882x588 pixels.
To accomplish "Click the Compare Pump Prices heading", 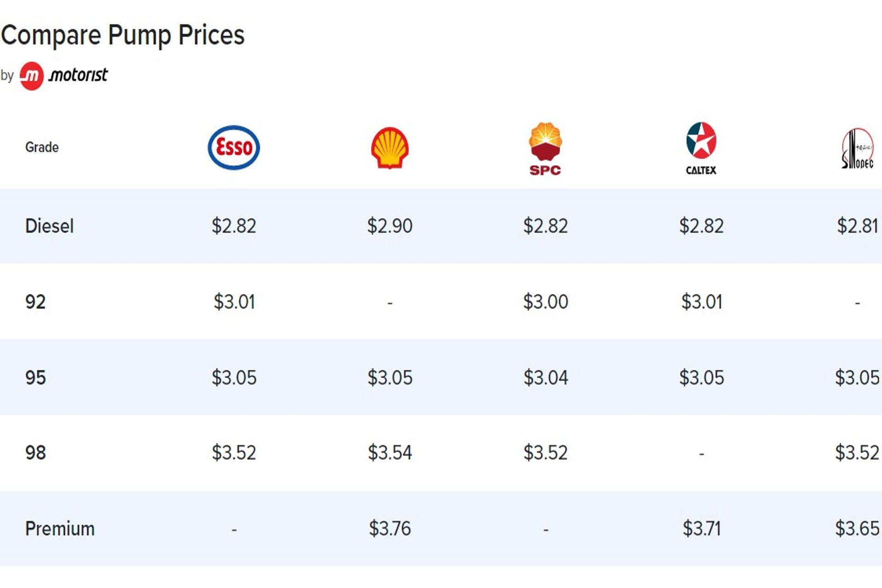I will coord(123,35).
